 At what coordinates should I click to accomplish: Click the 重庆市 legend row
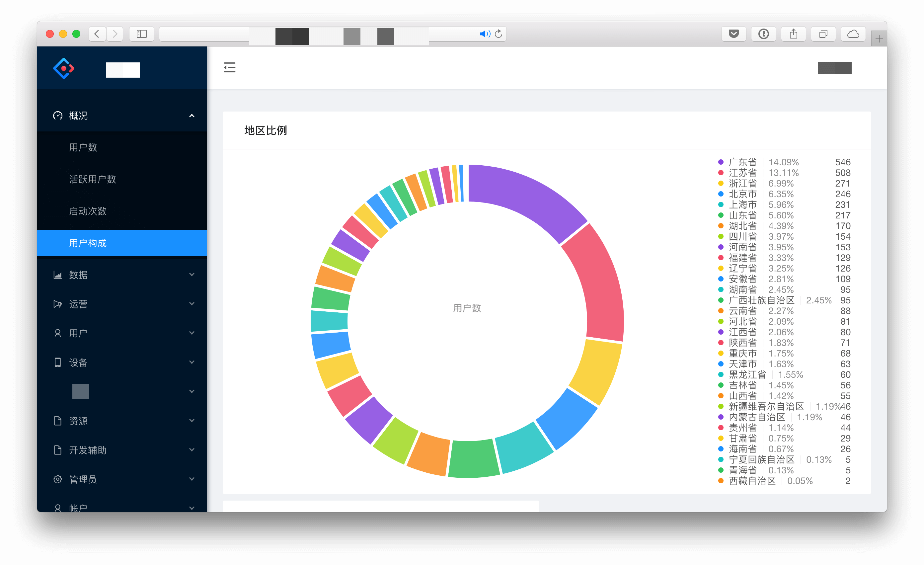point(784,354)
